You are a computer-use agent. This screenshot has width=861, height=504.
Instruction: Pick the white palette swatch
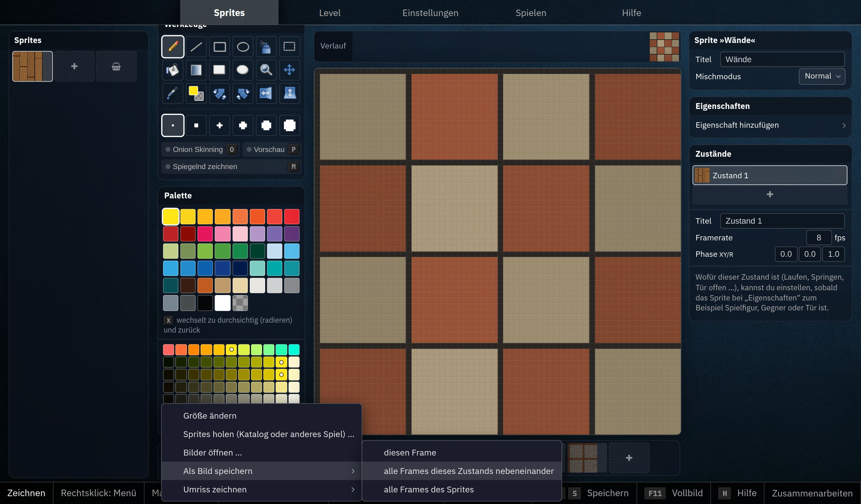(x=222, y=303)
